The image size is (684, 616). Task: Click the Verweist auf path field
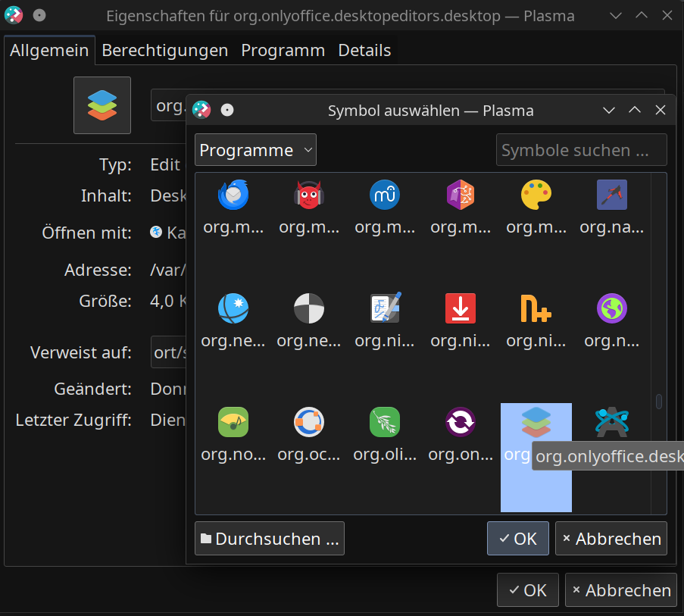pos(169,352)
